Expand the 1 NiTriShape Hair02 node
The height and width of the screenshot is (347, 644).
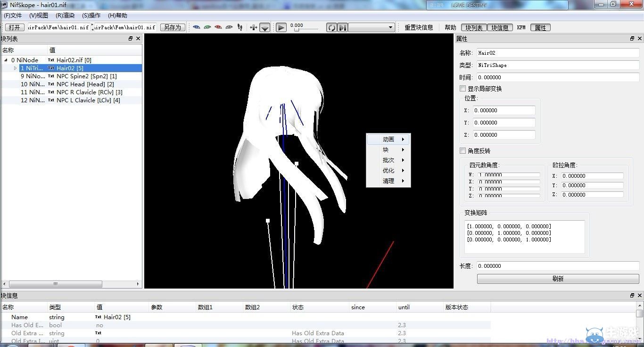point(15,68)
